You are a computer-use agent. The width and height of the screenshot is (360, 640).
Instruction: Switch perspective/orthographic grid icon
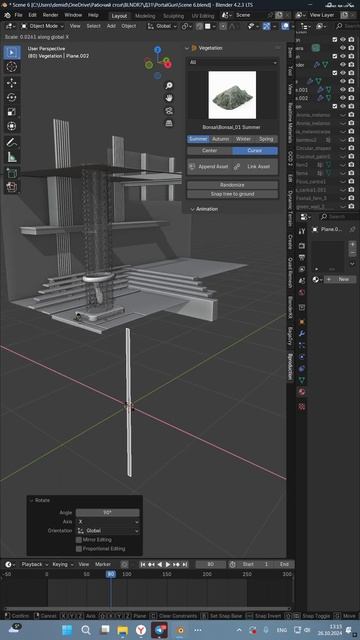pyautogui.click(x=169, y=123)
